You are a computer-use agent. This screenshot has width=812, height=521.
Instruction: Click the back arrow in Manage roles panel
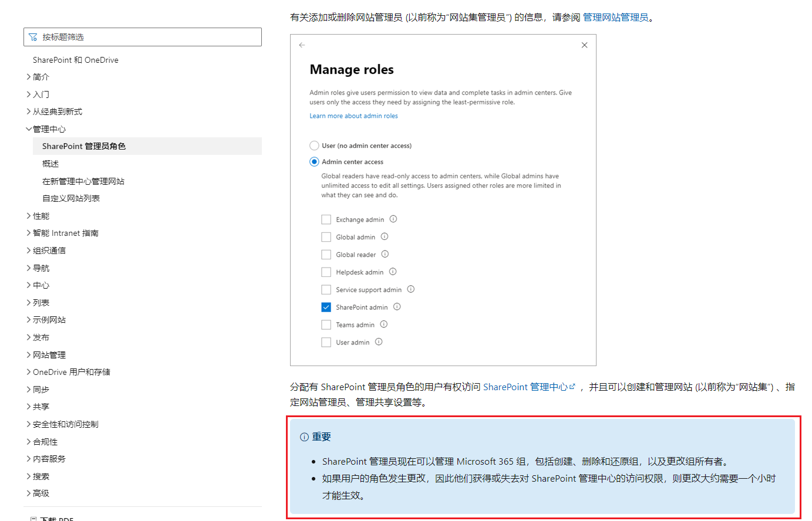tap(302, 45)
